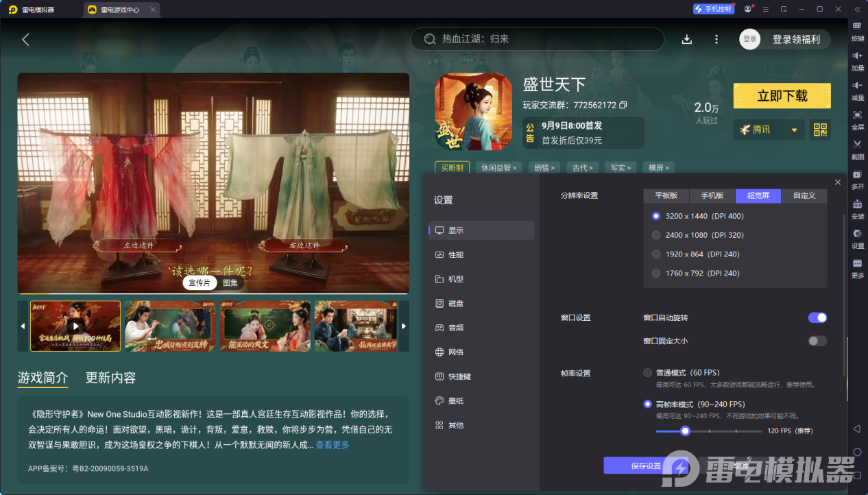Viewport: 868px width, 495px height.
Task: Select 1760 x 792 (DPI 240) resolution
Action: [656, 273]
